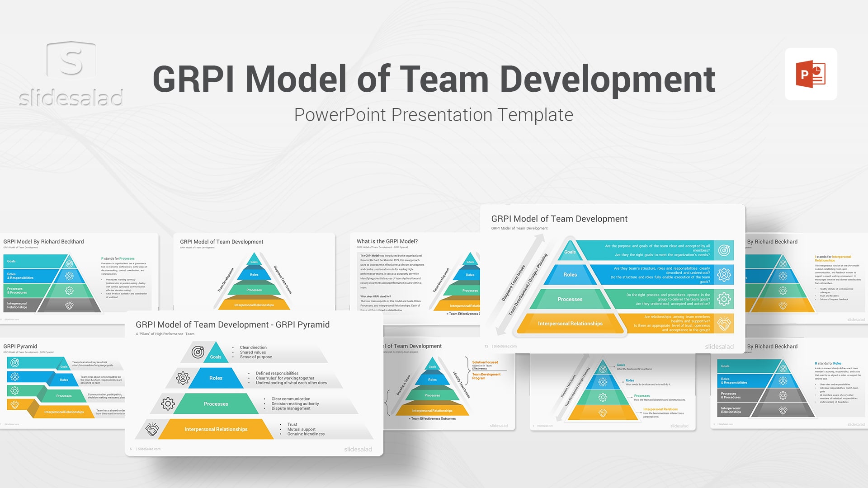Screen dimensions: 868x488
Task: Click 'slidesalad' watermark text at large slide's bottom right
Action: (719, 347)
